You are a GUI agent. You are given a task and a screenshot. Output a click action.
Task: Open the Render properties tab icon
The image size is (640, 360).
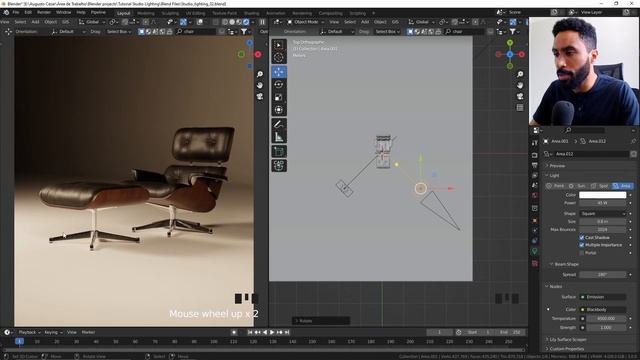point(535,155)
